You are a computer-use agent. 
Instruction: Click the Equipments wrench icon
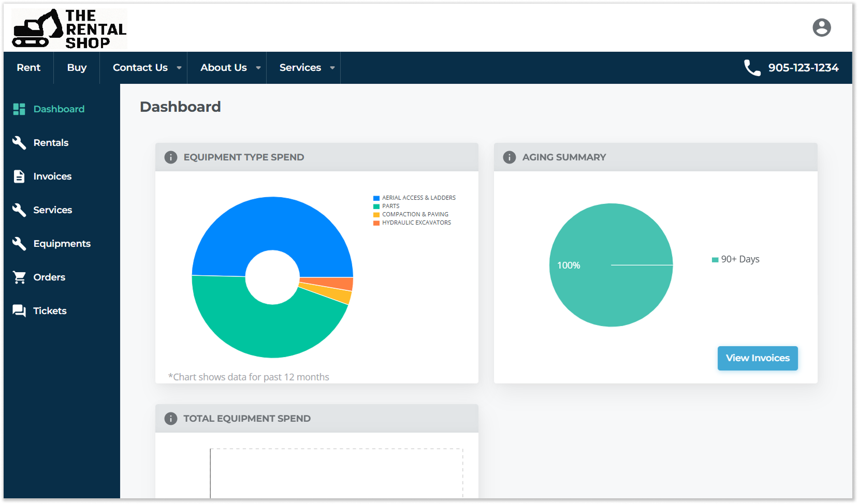(x=19, y=244)
